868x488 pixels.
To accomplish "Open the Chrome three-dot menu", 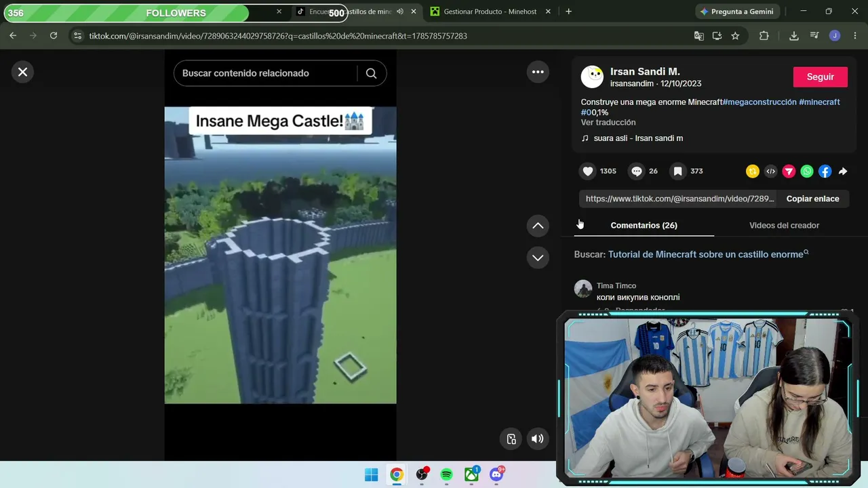I will coord(854,36).
